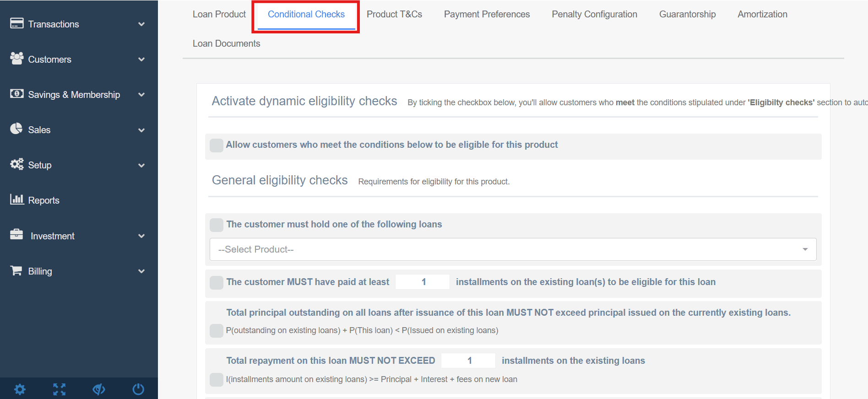The width and height of the screenshot is (868, 399).
Task: Click 'Requirements for eligibility for this product.' text
Action: pyautogui.click(x=434, y=182)
